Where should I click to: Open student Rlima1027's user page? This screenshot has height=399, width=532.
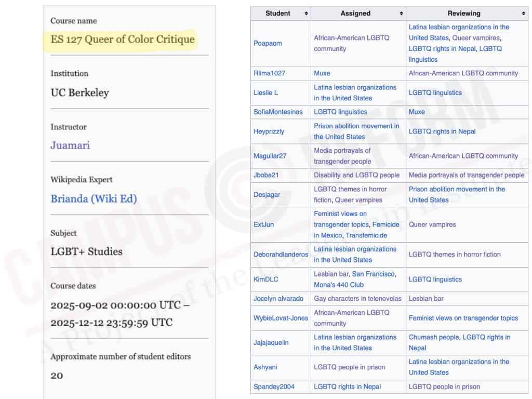pyautogui.click(x=270, y=73)
